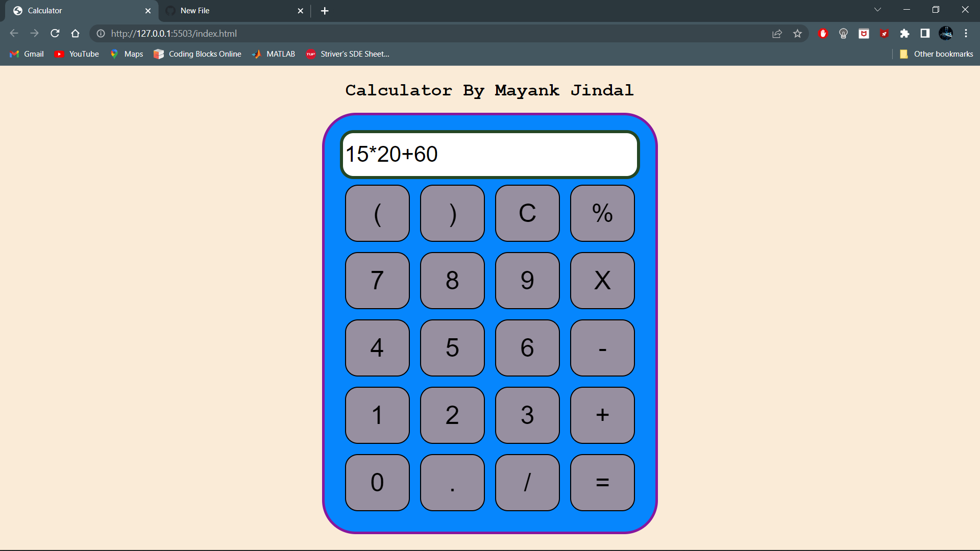The image size is (980, 551).
Task: Reload the calculator page
Action: [55, 33]
